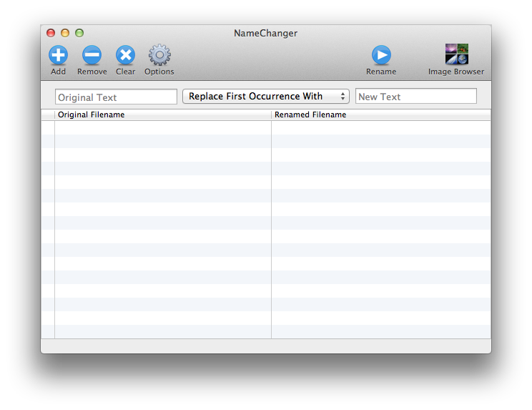
Task: Focus the New Text input field
Action: click(415, 97)
